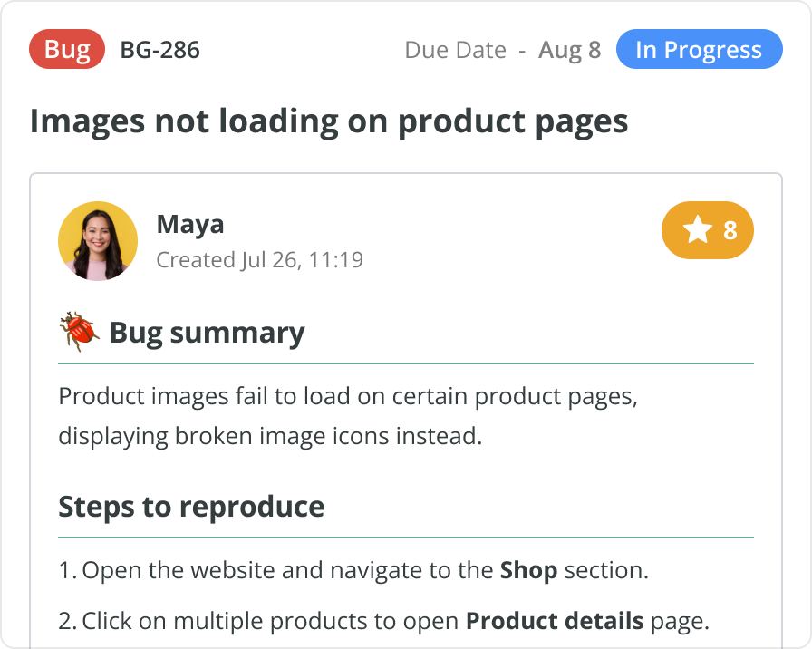Click the BG-286 issue ID
The width and height of the screenshot is (812, 649).
(x=159, y=50)
